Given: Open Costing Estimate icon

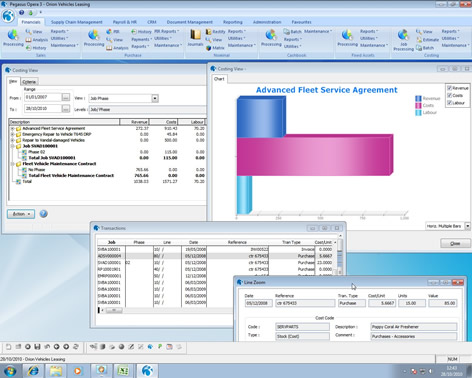Looking at the screenshot, I should point(419,40).
